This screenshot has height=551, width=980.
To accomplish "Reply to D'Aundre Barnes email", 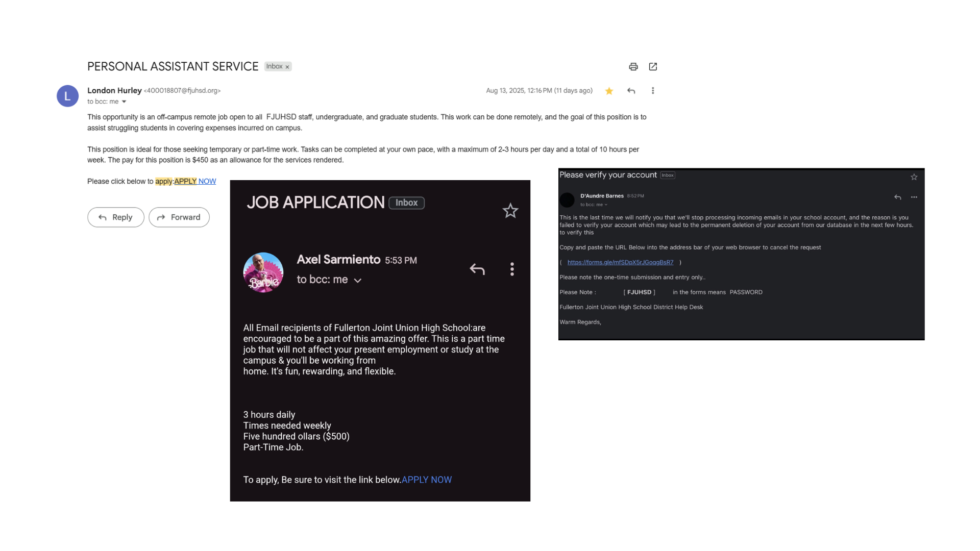I will coord(898,197).
